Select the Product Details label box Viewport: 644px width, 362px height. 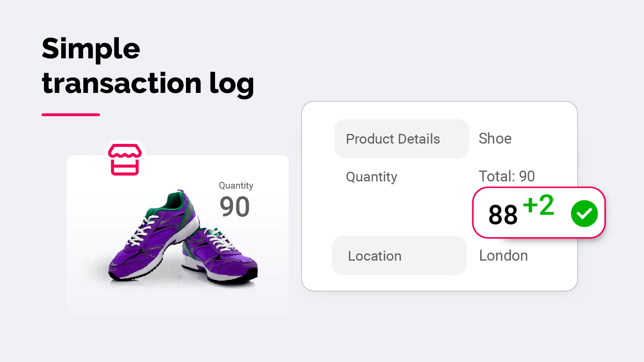tap(401, 139)
